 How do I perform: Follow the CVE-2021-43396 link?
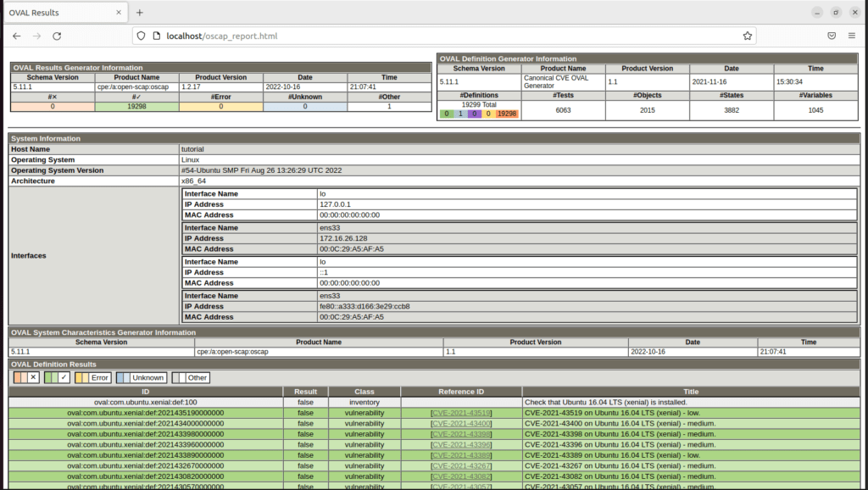pyautogui.click(x=461, y=444)
